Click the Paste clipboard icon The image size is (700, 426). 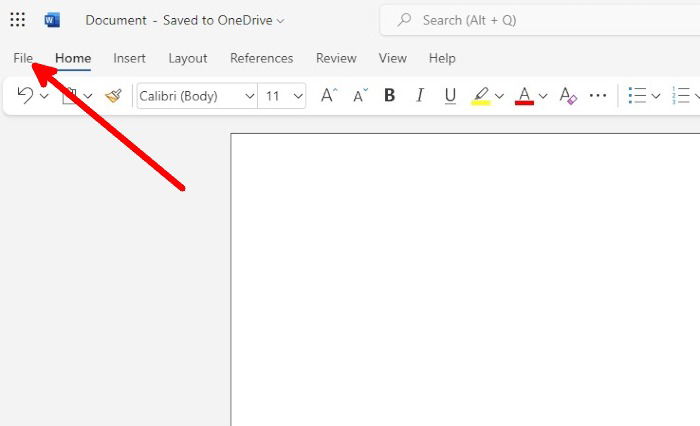(x=69, y=96)
